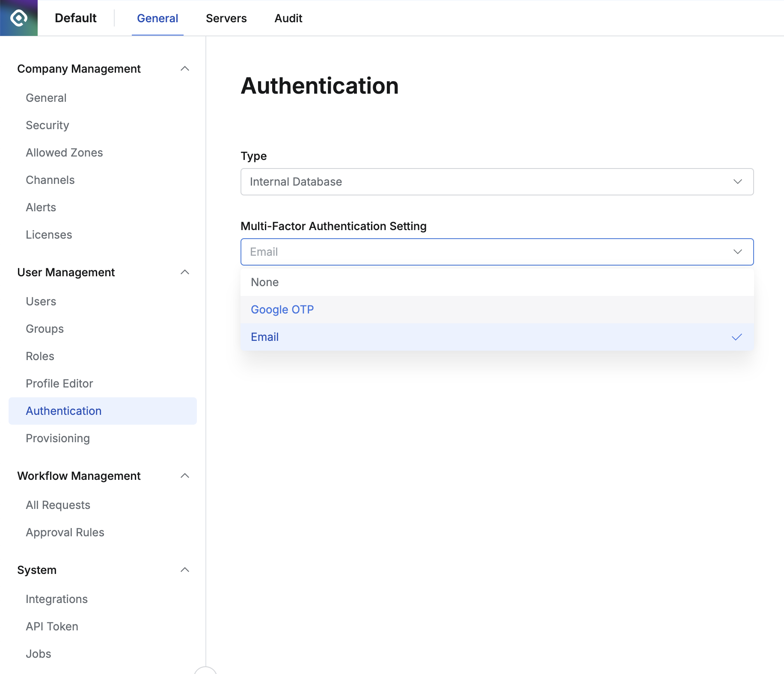Screen dimensions: 784x674
Task: Open the Profile Editor page
Action: pyautogui.click(x=59, y=383)
